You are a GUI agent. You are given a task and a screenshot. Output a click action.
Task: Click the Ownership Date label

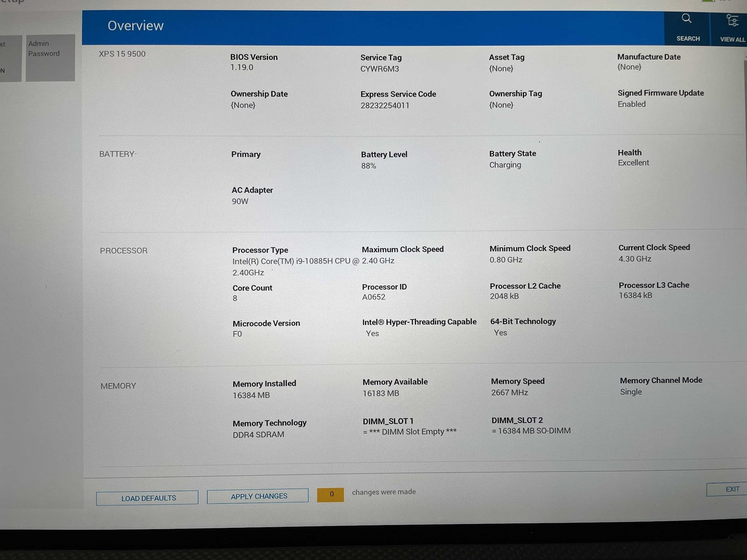click(x=259, y=94)
